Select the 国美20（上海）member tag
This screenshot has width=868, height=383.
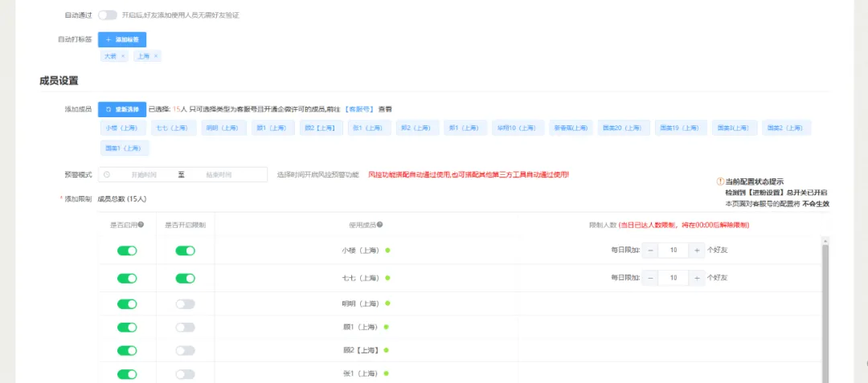pos(623,128)
